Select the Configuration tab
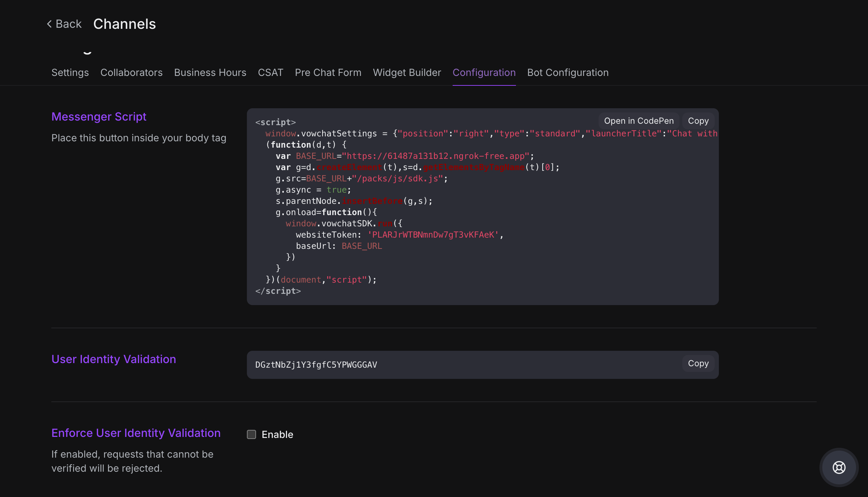Image resolution: width=868 pixels, height=497 pixels. tap(484, 72)
